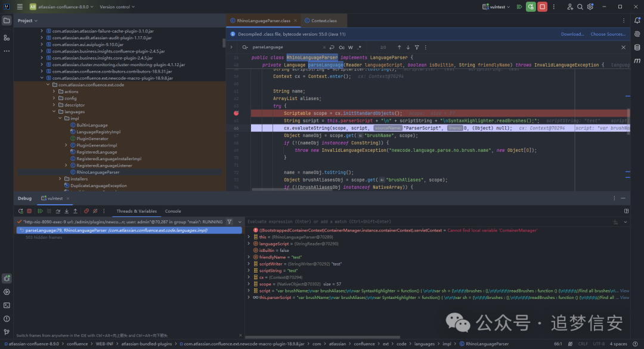
Task: Open the thread selector dropdown arrow
Action: [x=240, y=222]
